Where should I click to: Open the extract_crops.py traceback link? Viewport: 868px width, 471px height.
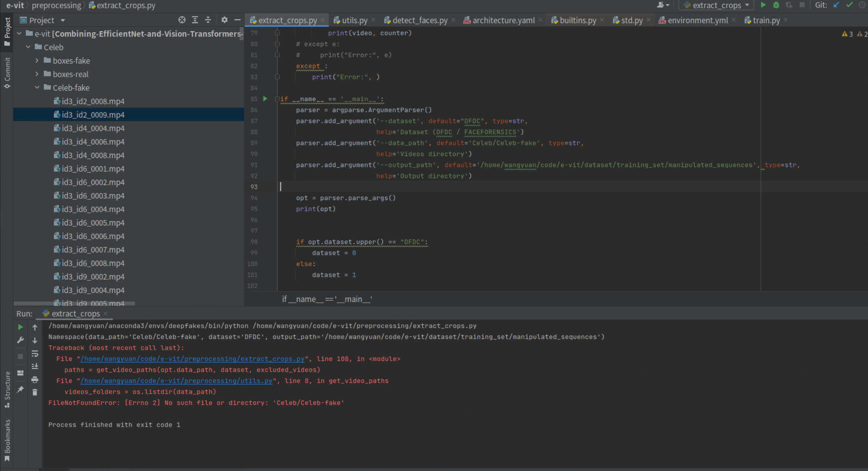[x=192, y=359]
